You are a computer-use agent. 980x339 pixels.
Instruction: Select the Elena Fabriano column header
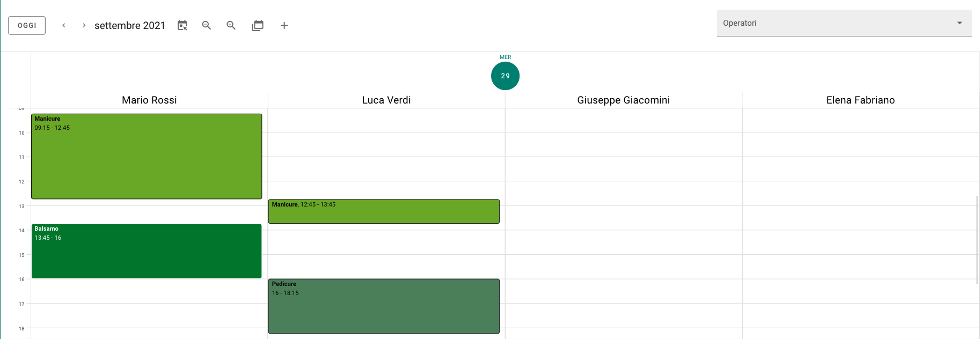tap(861, 100)
